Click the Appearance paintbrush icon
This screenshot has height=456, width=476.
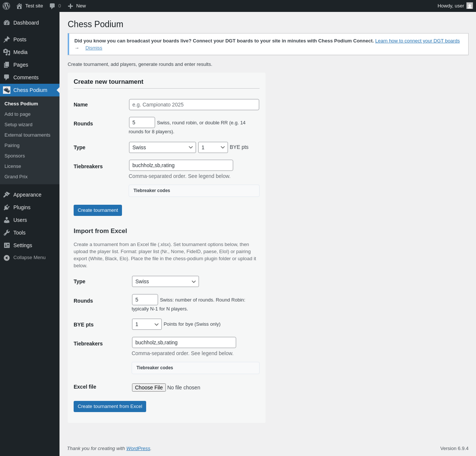click(7, 195)
